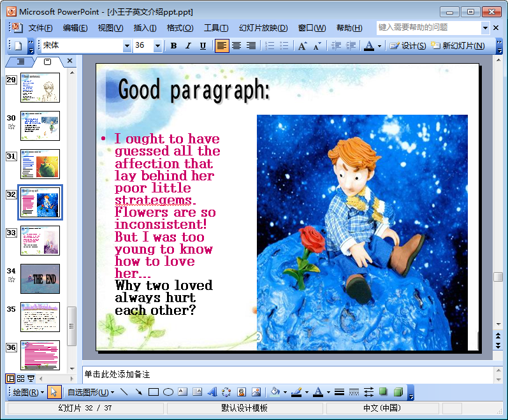
Task: Click animation star icon under slide 30
Action: pos(11,127)
